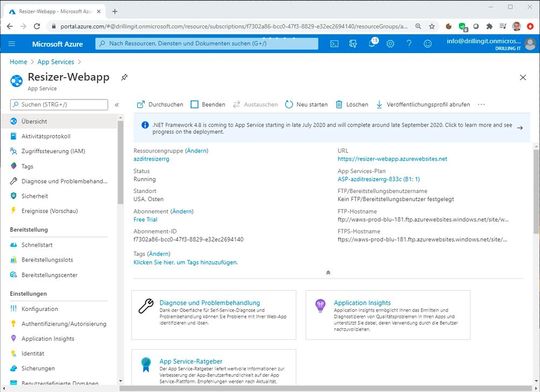
Task: Go back in the browser
Action: tap(10, 26)
